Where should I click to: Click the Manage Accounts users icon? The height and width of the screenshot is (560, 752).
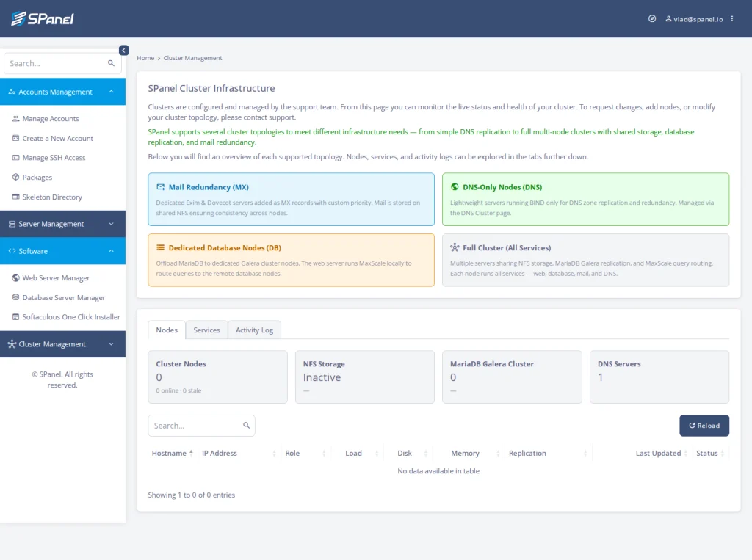tap(16, 118)
